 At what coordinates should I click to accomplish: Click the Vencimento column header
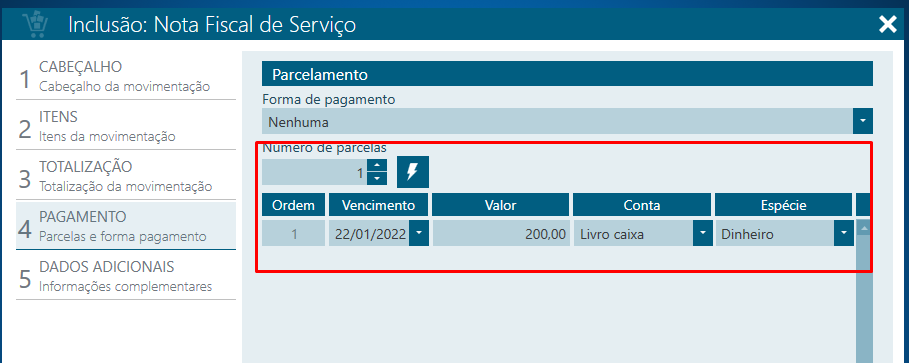point(379,205)
